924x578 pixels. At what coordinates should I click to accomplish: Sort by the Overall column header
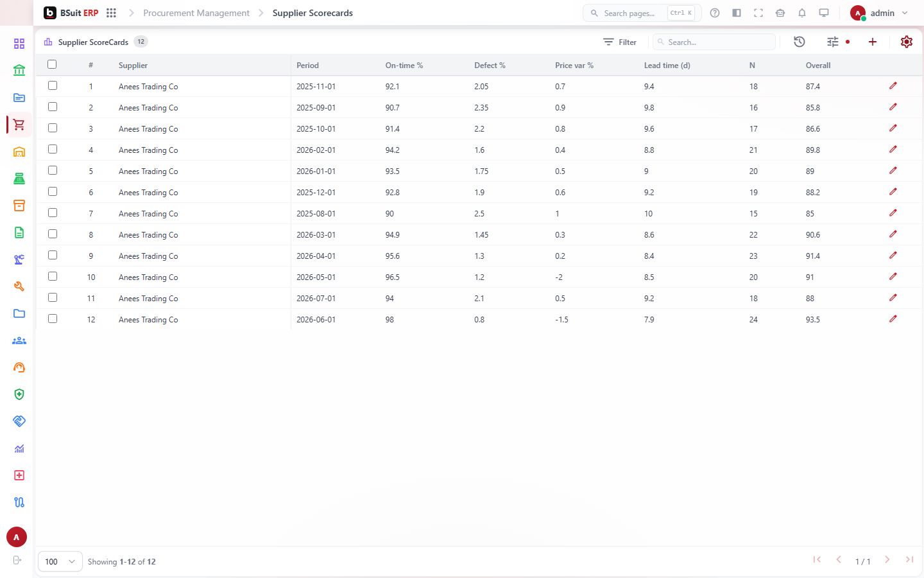click(818, 66)
